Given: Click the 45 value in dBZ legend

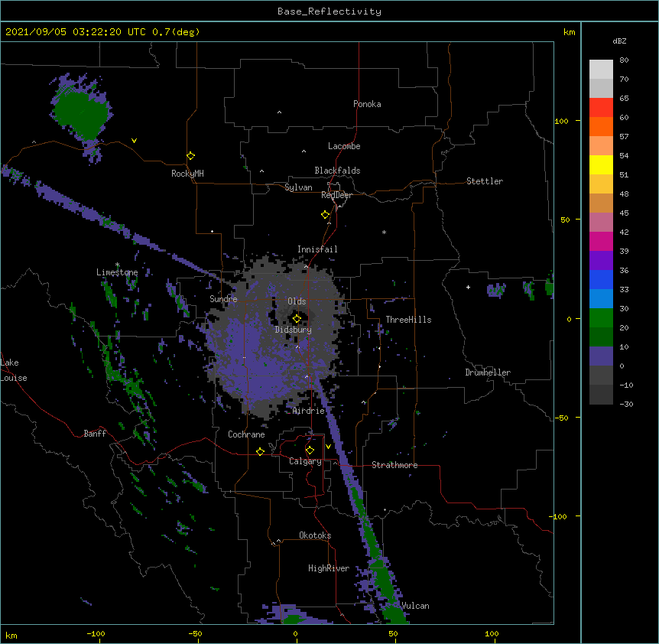Looking at the screenshot, I should click(x=624, y=213).
